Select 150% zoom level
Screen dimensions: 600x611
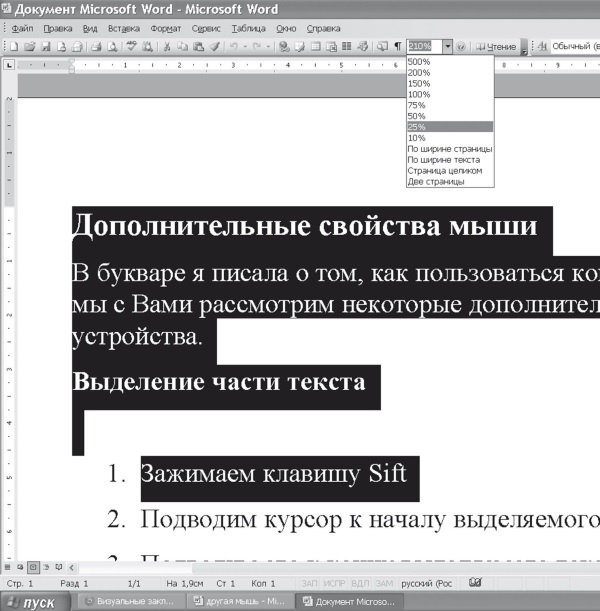tap(450, 83)
